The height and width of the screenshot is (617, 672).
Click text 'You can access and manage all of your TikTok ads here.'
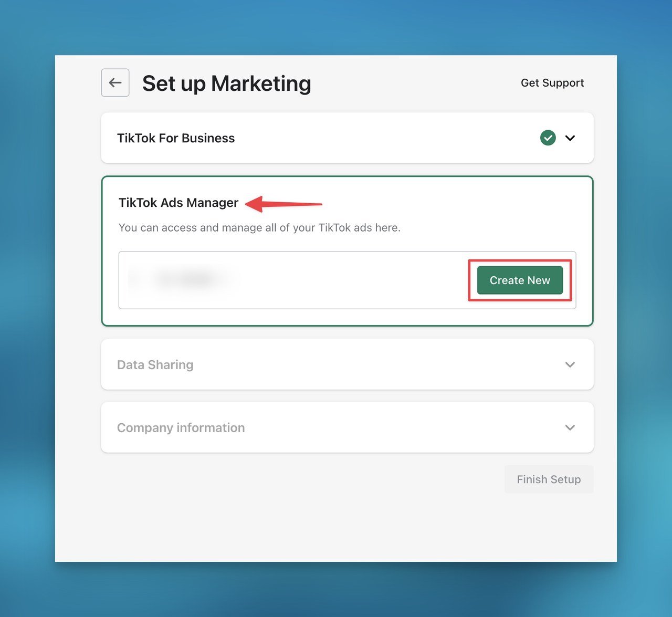(259, 228)
